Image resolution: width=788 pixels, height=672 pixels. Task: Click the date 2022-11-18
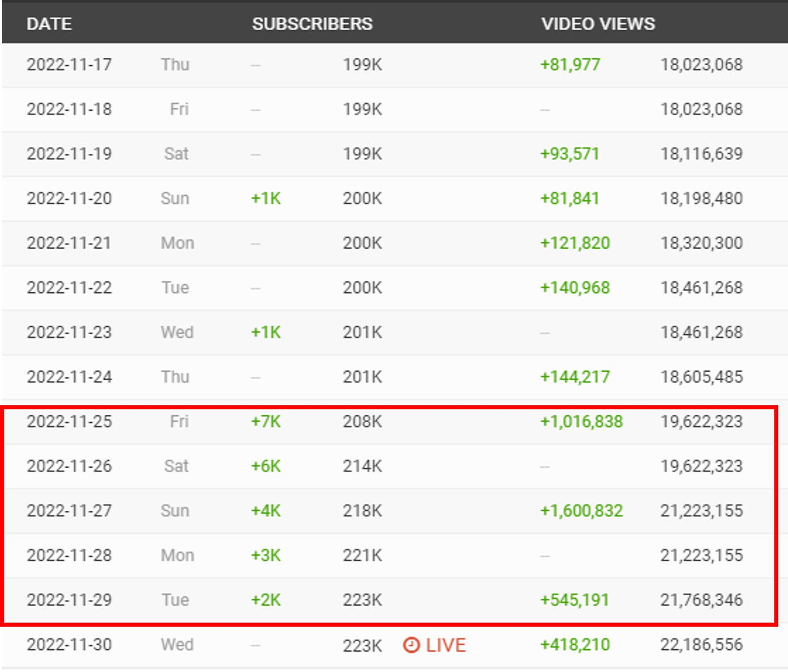[x=69, y=110]
